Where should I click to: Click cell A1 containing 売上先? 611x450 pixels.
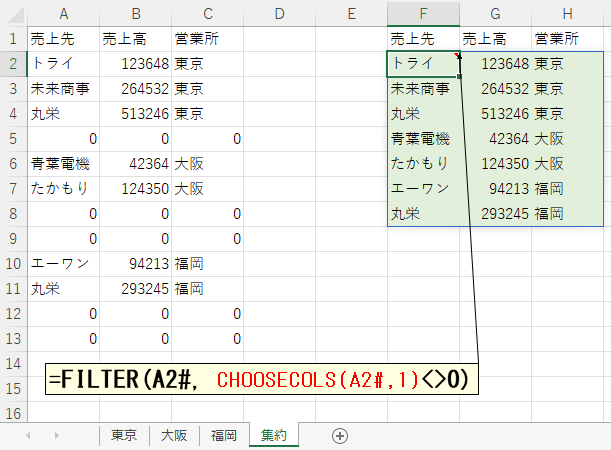tap(64, 39)
